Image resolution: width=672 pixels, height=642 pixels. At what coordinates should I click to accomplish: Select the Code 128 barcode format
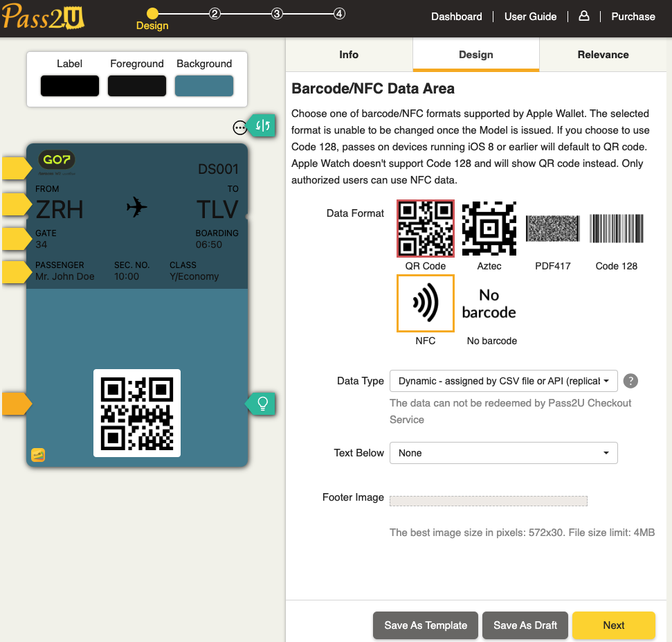point(616,228)
